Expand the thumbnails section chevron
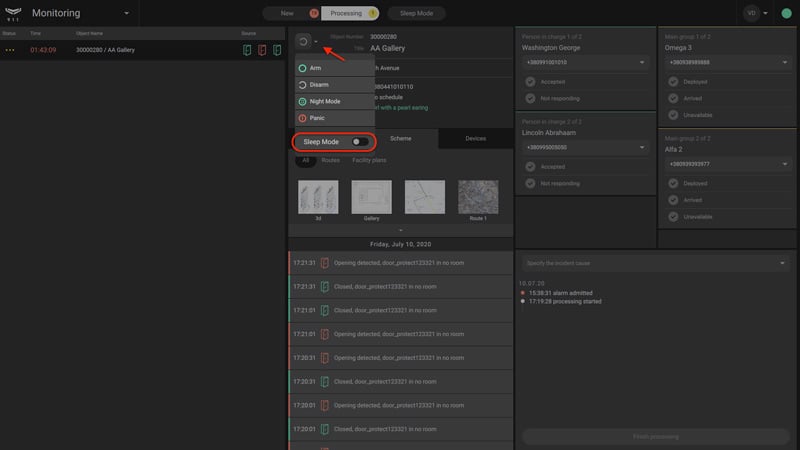The height and width of the screenshot is (450, 800). pyautogui.click(x=401, y=230)
